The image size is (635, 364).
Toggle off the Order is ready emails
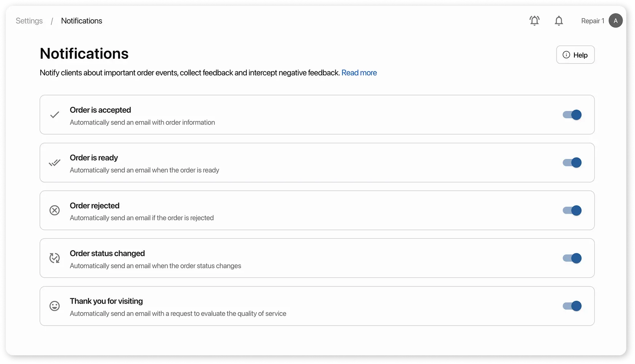pyautogui.click(x=572, y=162)
